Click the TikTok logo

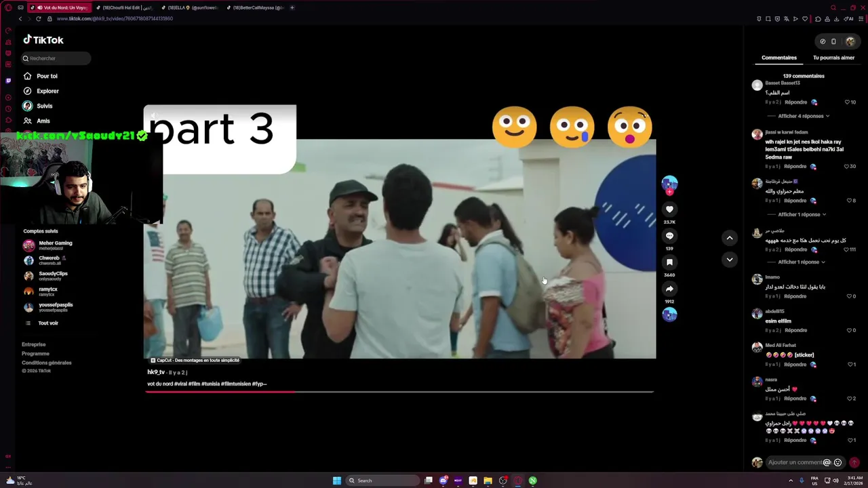click(x=43, y=40)
